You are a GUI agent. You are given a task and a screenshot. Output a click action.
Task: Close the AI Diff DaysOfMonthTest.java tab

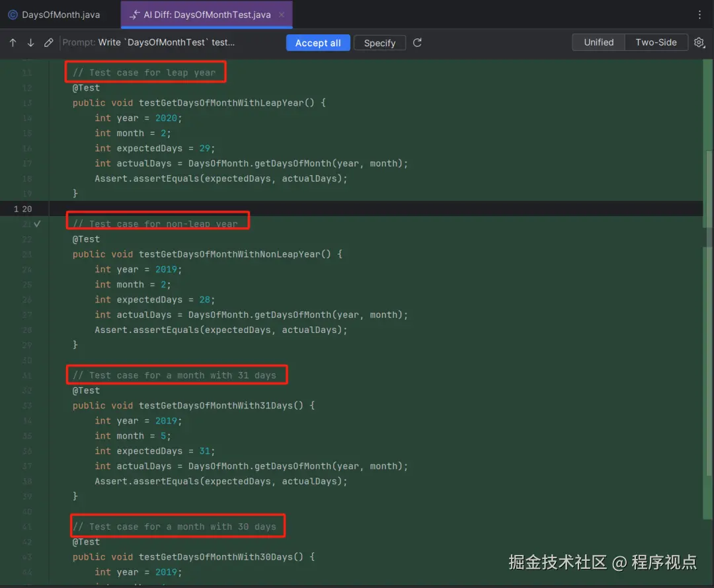[282, 15]
